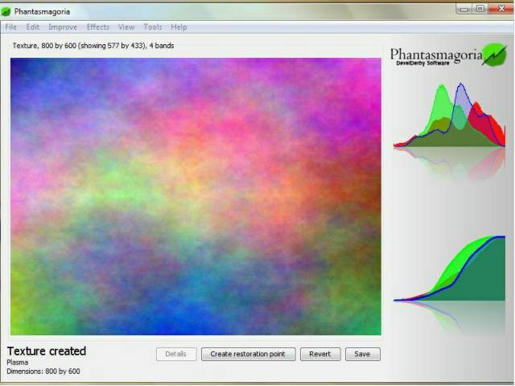
Task: Click the title bar leaf application icon
Action: coord(6,12)
